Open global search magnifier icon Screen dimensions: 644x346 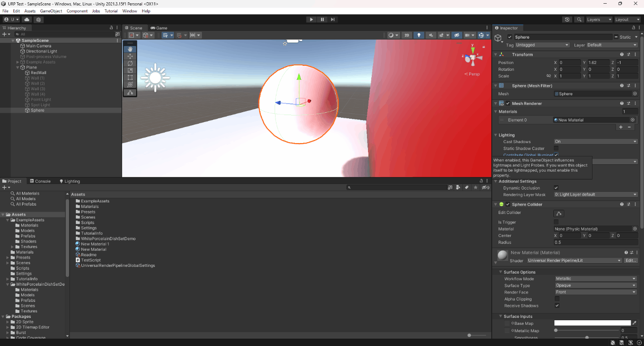pos(579,20)
